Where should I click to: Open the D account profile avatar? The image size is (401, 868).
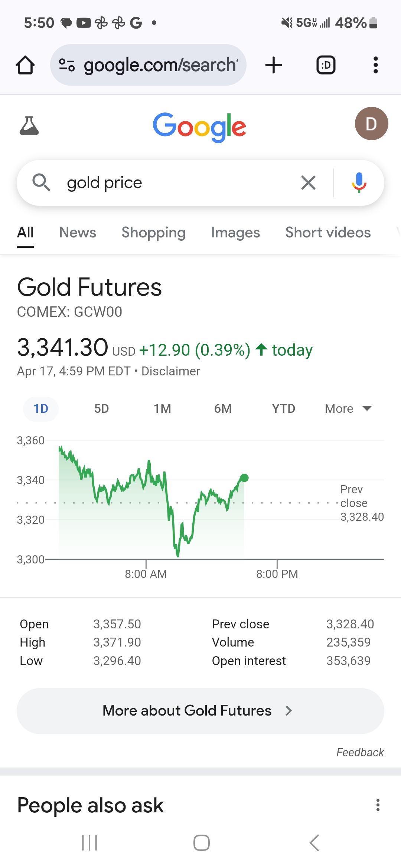pyautogui.click(x=372, y=124)
